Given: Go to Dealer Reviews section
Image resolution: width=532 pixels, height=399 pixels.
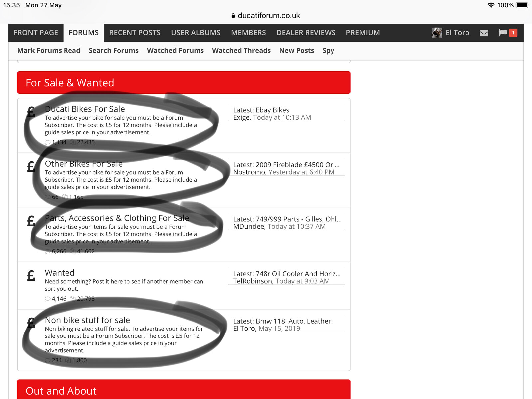Looking at the screenshot, I should click(306, 33).
